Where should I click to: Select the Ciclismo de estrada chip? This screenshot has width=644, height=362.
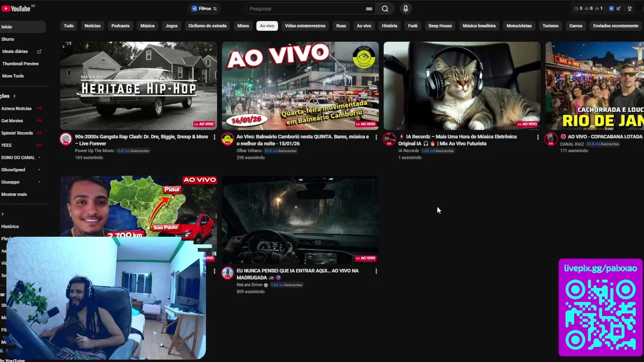(x=207, y=26)
